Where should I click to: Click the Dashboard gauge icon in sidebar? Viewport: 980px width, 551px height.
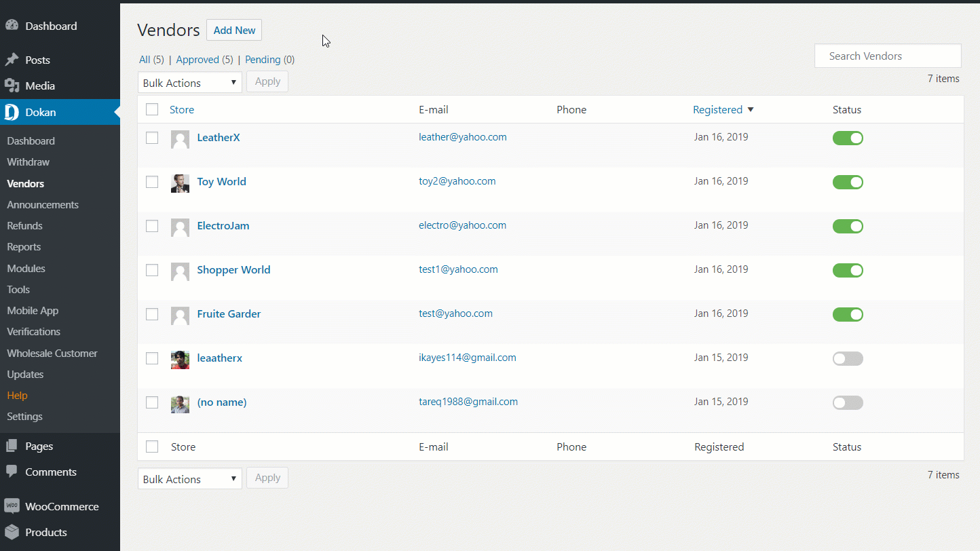(x=12, y=26)
